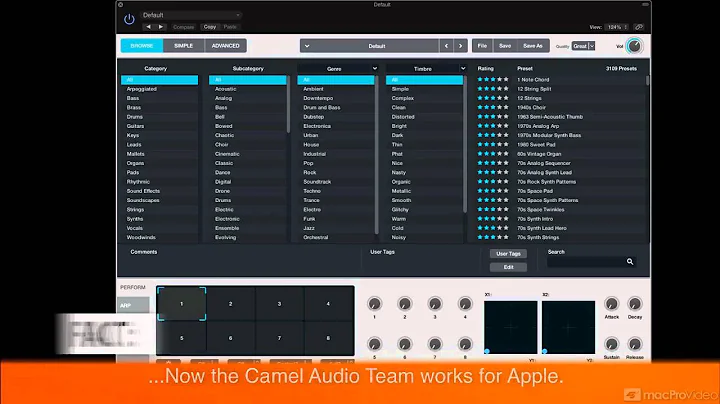Click the search magnifier icon
The image size is (720, 404).
pos(630,262)
